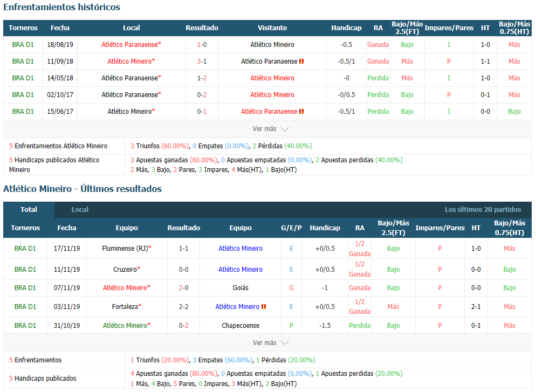
Task: Open Atlético Mineiro local team on 31/10/19
Action: [x=127, y=325]
